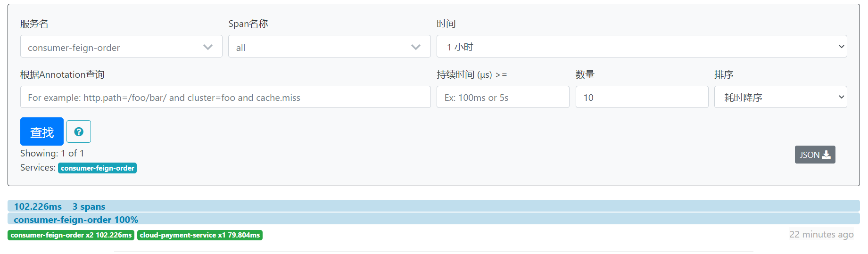Click the quantity field showing 10
Viewport: 868px width, 254px height.
(x=642, y=97)
